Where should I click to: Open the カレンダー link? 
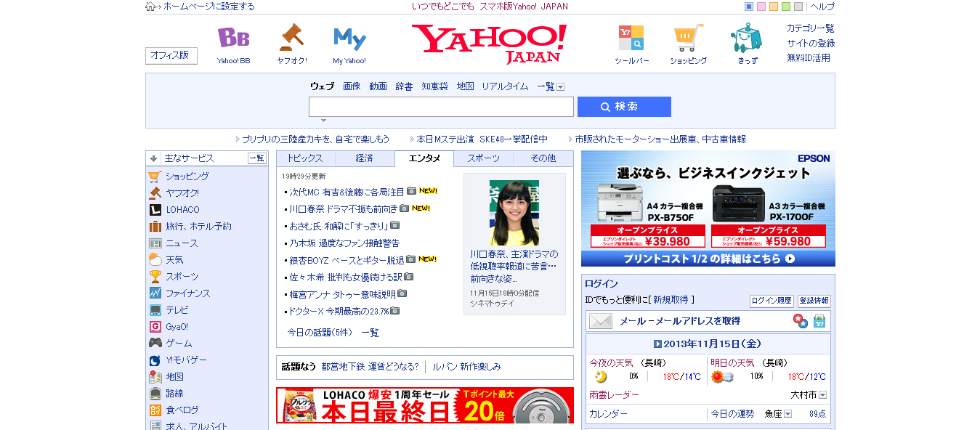click(608, 414)
